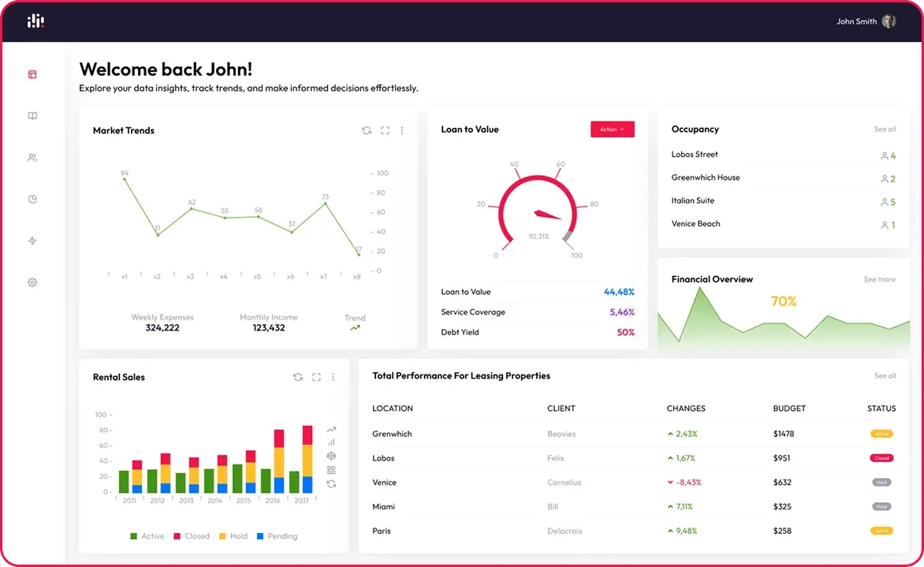Select the trend line icon beside Rental Sales chart

coord(331,430)
